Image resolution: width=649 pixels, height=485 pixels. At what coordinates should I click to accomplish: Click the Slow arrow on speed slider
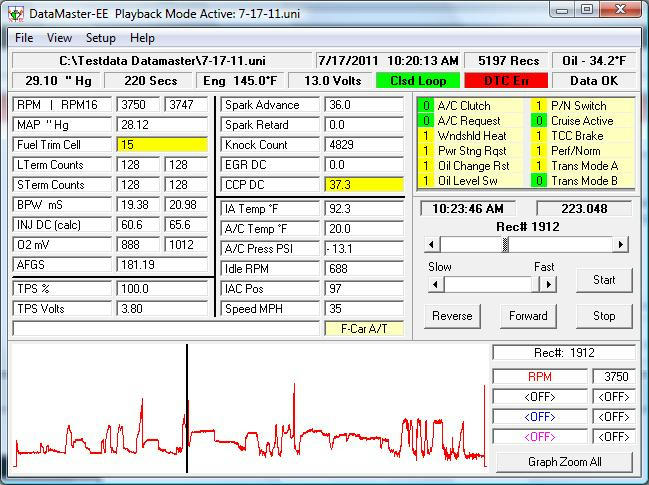[435, 284]
